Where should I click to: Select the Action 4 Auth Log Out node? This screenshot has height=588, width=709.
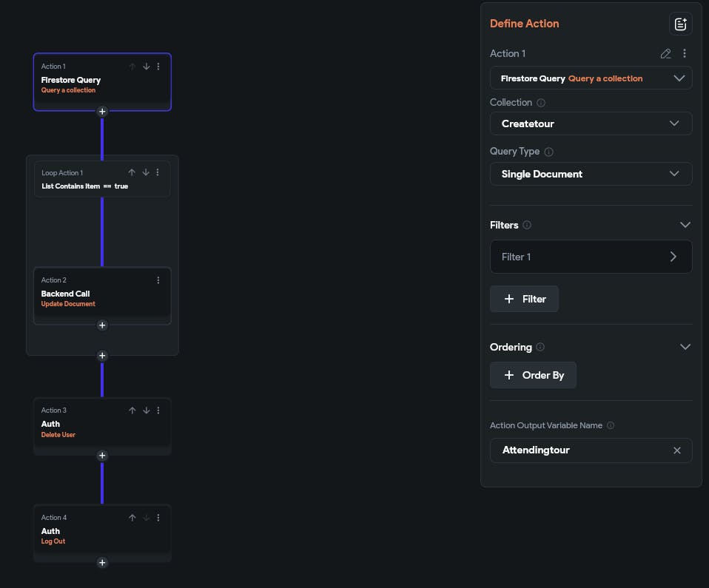[x=89, y=533]
